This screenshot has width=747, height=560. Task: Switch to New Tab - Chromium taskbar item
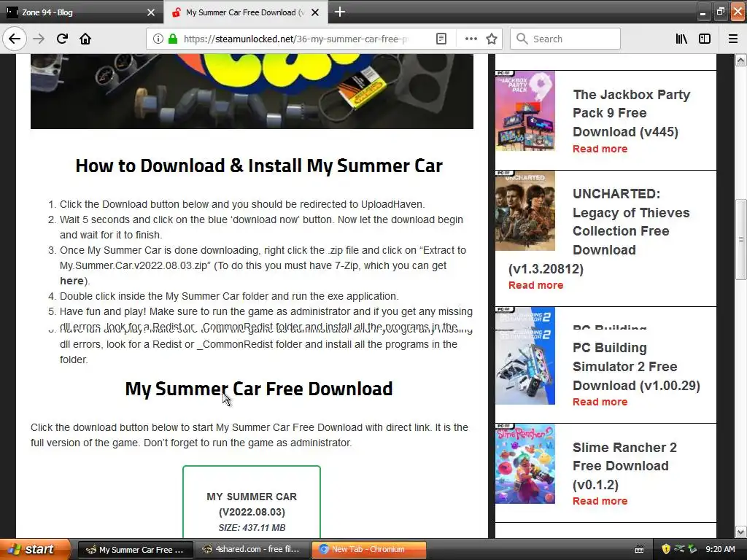click(368, 550)
